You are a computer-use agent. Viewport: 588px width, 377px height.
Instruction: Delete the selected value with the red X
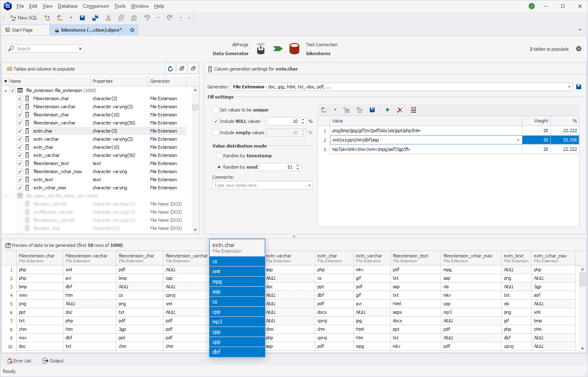400,110
